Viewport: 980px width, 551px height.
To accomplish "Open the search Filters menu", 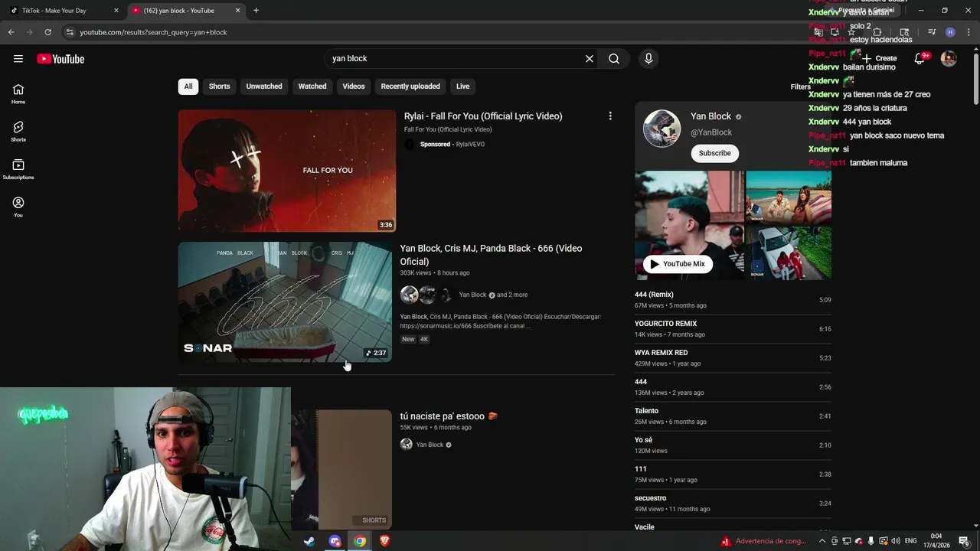I will pos(800,86).
